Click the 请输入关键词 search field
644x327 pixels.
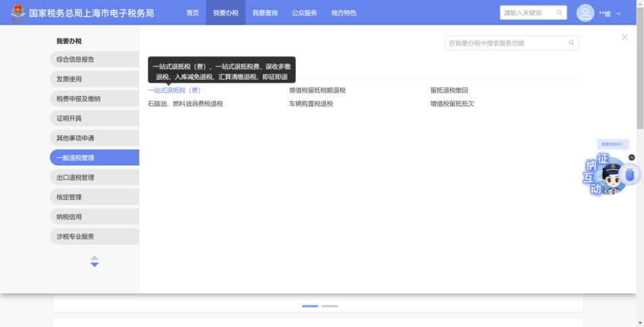[526, 13]
